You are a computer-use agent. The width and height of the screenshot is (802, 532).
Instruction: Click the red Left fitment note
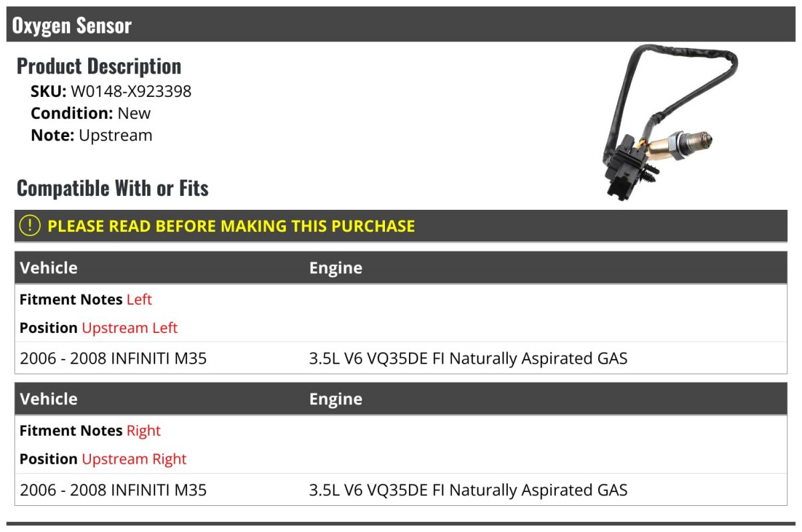tap(139, 299)
